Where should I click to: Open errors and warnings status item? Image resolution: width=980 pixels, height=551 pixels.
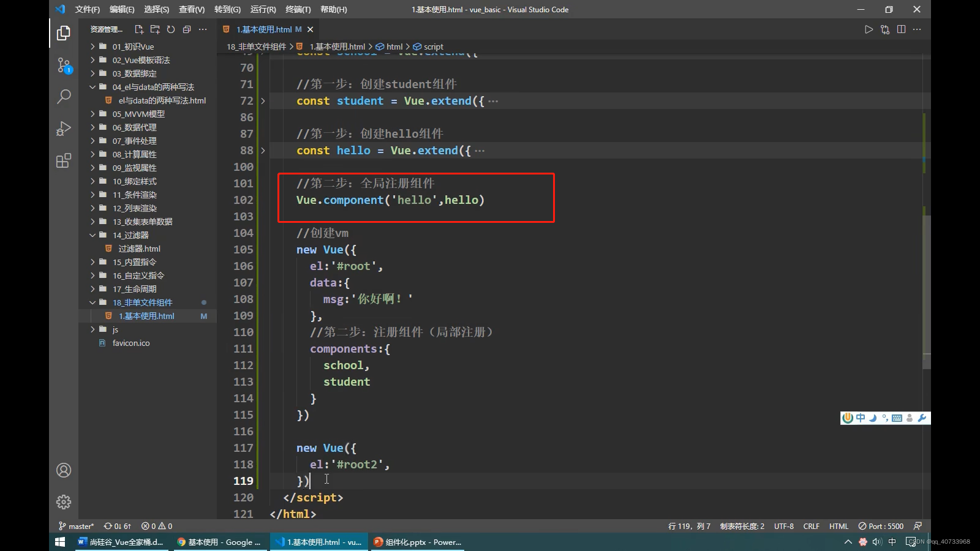tap(157, 526)
